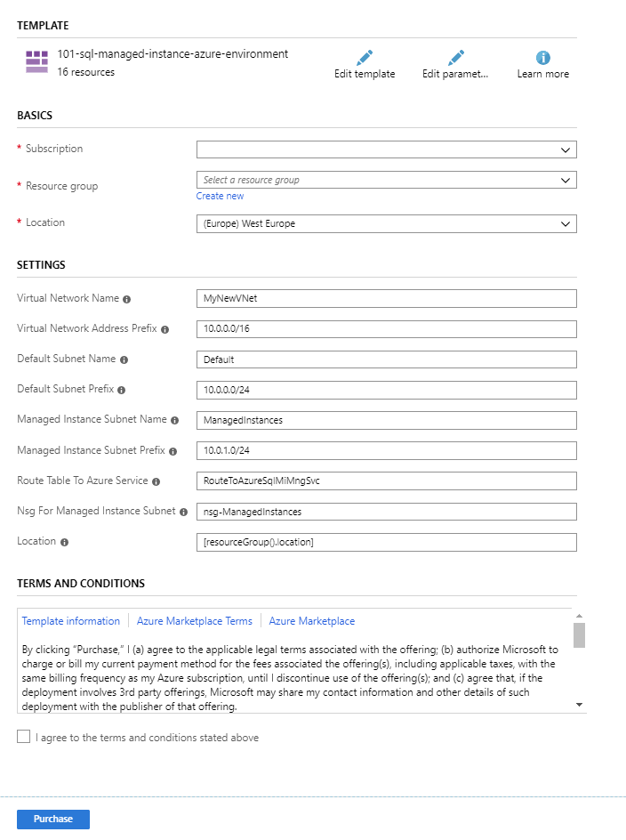The image size is (626, 840).
Task: Check the agree to terms and conditions checkbox
Action: (23, 736)
